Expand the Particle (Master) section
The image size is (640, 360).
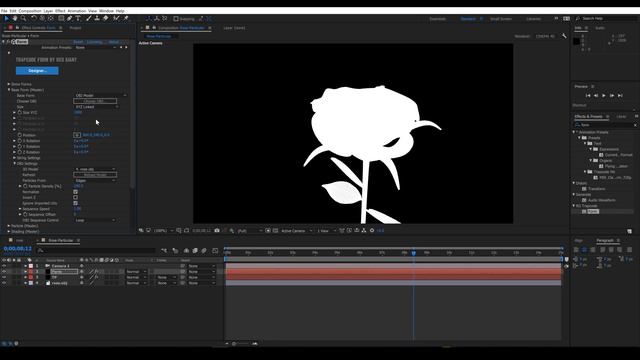9,226
